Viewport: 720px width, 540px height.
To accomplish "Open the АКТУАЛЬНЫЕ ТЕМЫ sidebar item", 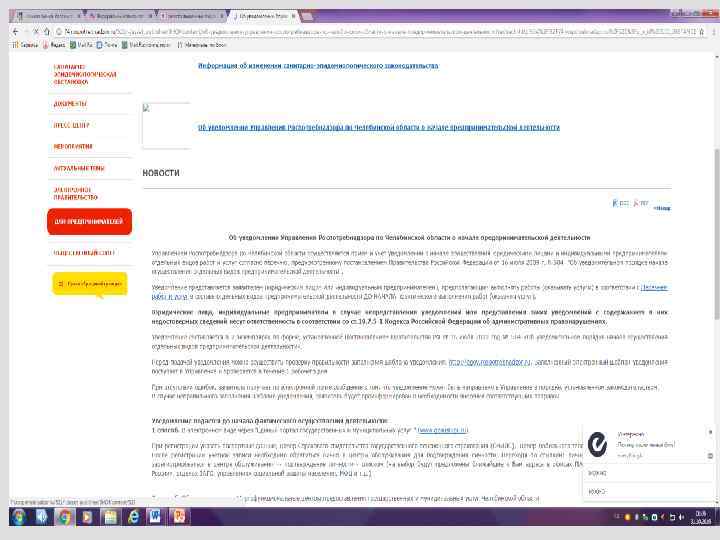I will pos(79,168).
